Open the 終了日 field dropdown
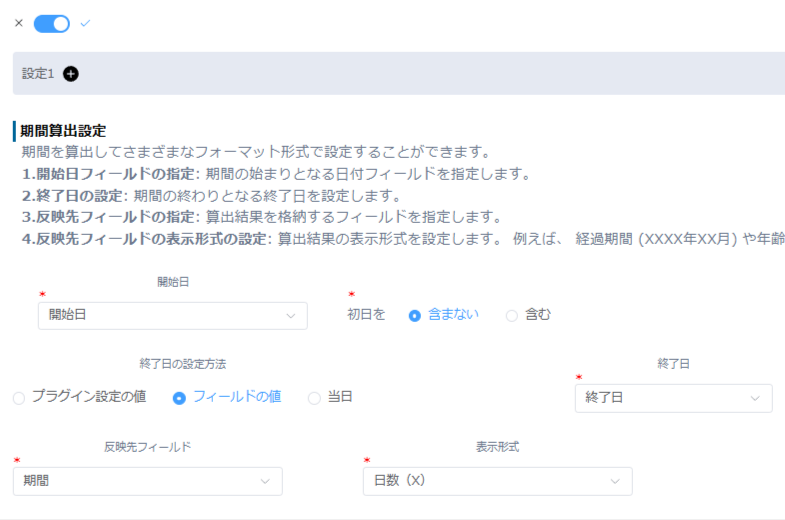The height and width of the screenshot is (520, 785). (x=673, y=398)
